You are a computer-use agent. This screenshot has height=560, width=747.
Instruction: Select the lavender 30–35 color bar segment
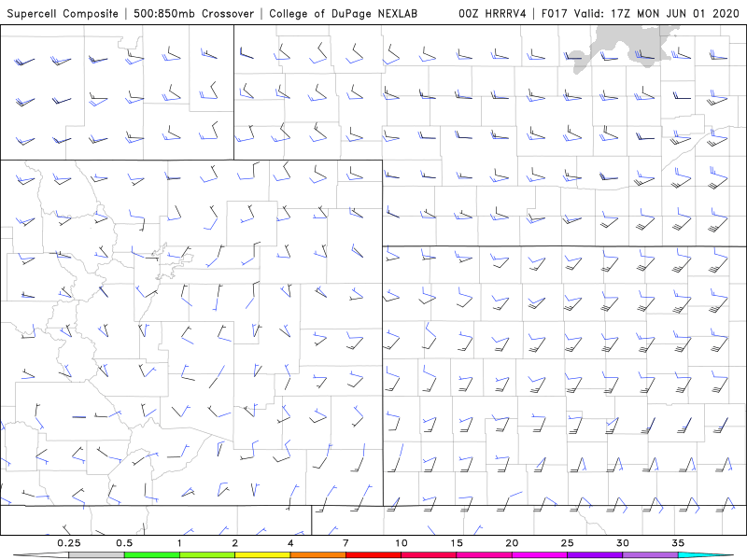coord(650,555)
